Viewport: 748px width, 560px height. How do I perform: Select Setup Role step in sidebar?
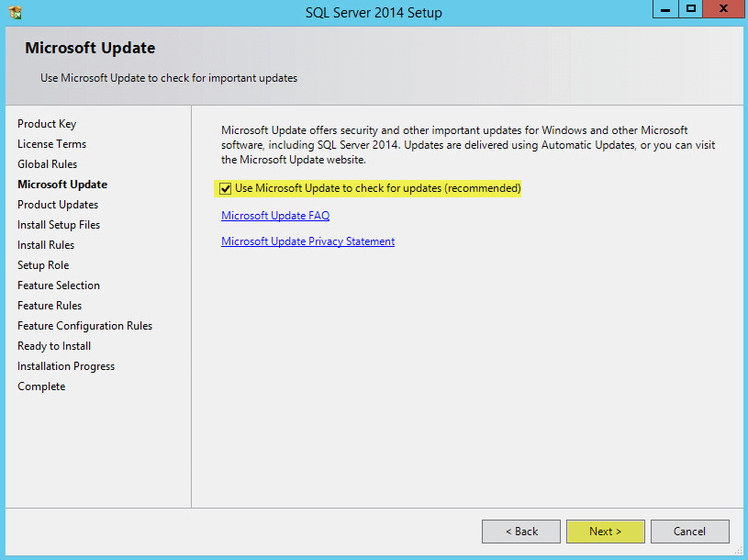click(x=43, y=265)
